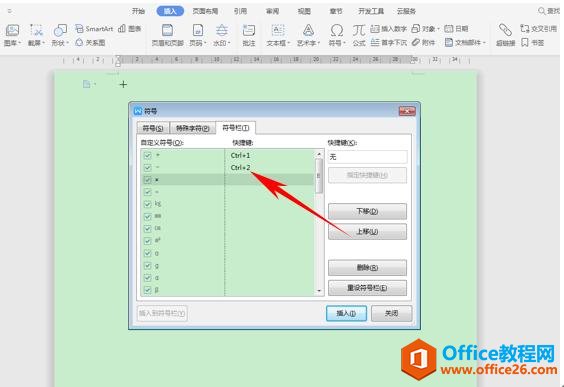Click the 关闭 close button in dialog
The height and width of the screenshot is (387, 564).
pos(391,313)
